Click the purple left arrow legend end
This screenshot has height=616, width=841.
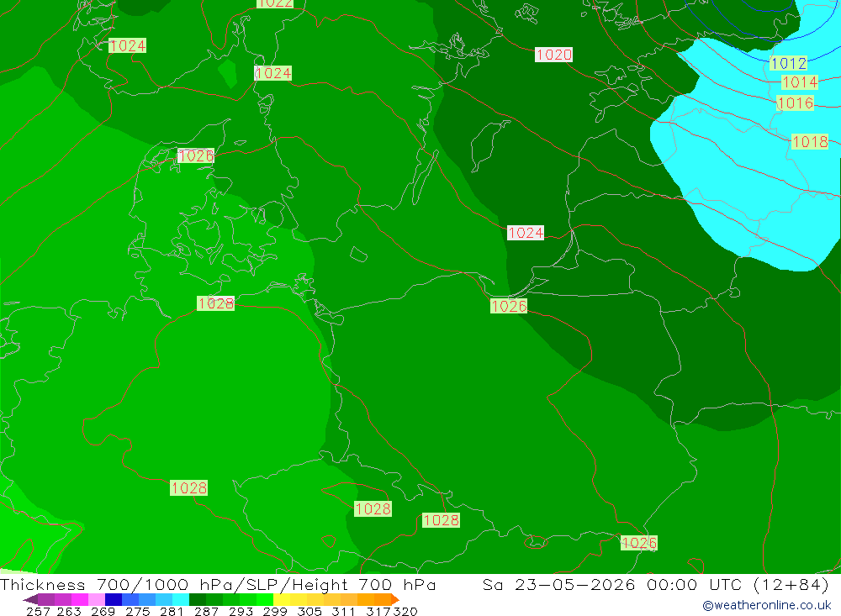[x=30, y=599]
